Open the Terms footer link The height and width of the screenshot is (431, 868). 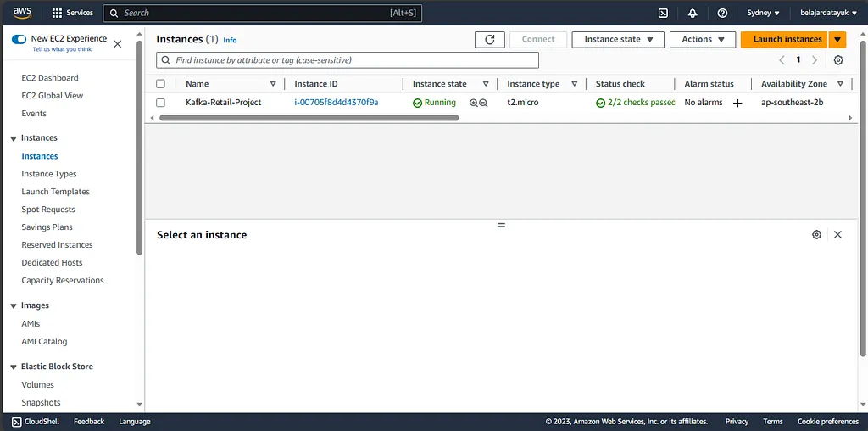[773, 422]
